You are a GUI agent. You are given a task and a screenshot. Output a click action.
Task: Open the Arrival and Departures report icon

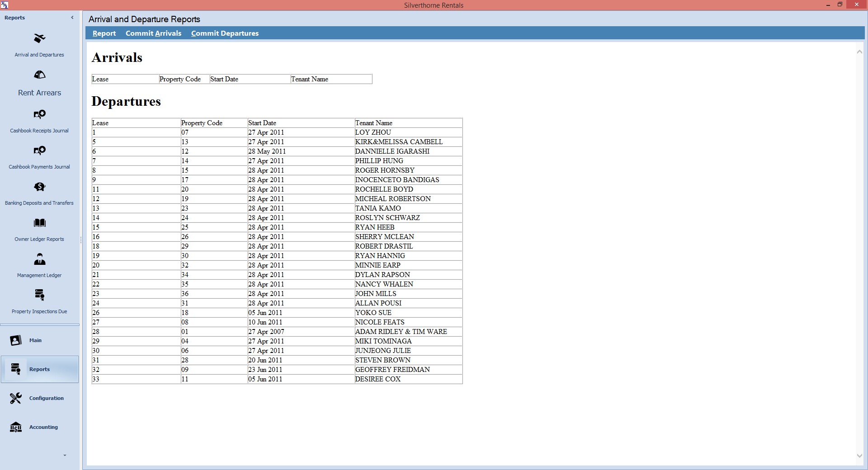coord(39,39)
